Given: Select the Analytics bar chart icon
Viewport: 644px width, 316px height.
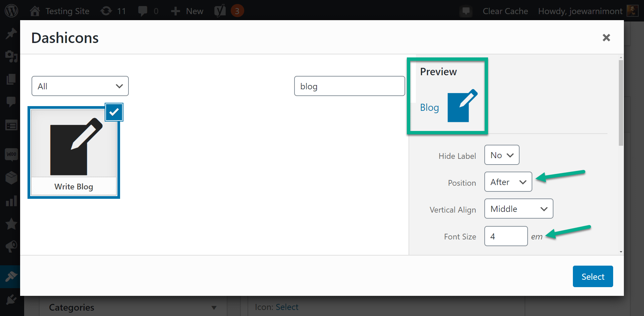Looking at the screenshot, I should [11, 200].
